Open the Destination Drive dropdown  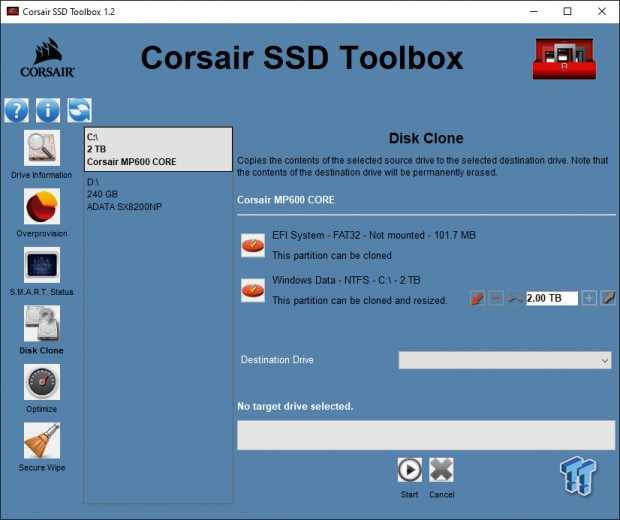505,360
